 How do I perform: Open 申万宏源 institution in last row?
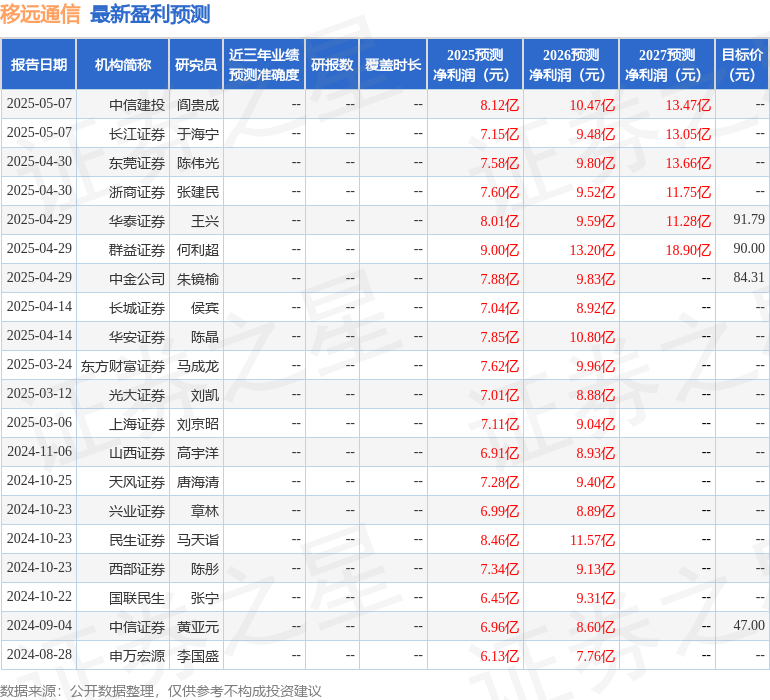[x=137, y=656]
